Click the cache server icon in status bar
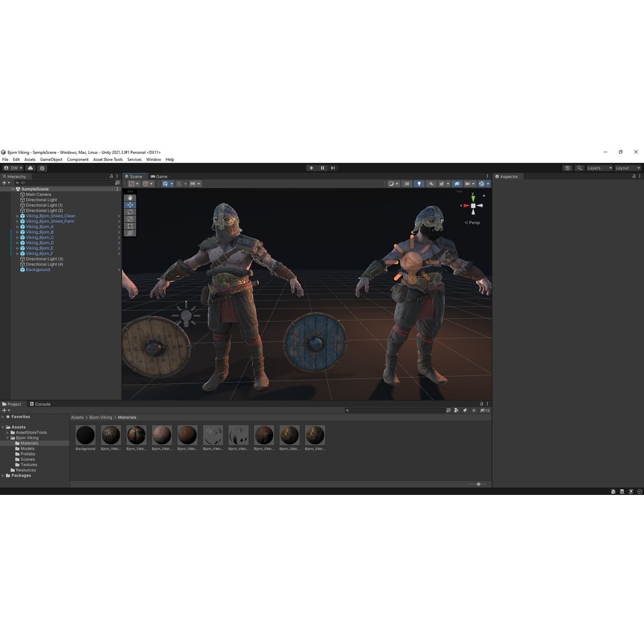This screenshot has width=644, height=644. [x=622, y=491]
